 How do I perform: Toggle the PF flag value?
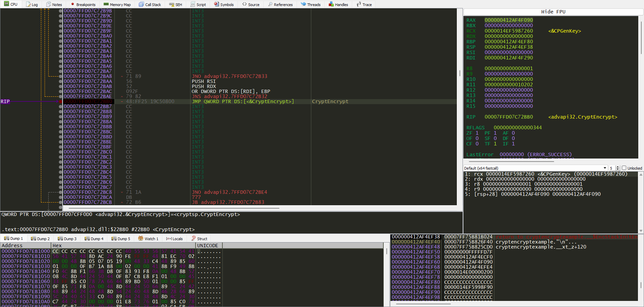tap(495, 133)
